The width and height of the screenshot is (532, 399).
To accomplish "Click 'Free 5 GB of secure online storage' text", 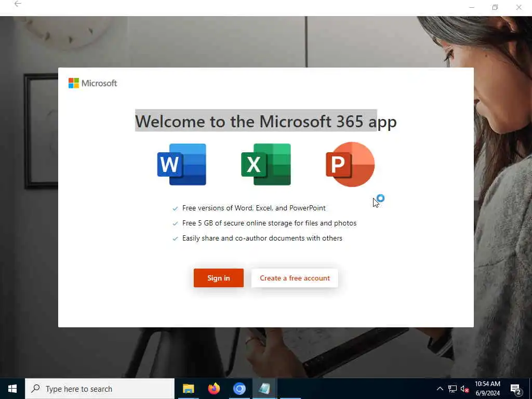I will [x=270, y=223].
